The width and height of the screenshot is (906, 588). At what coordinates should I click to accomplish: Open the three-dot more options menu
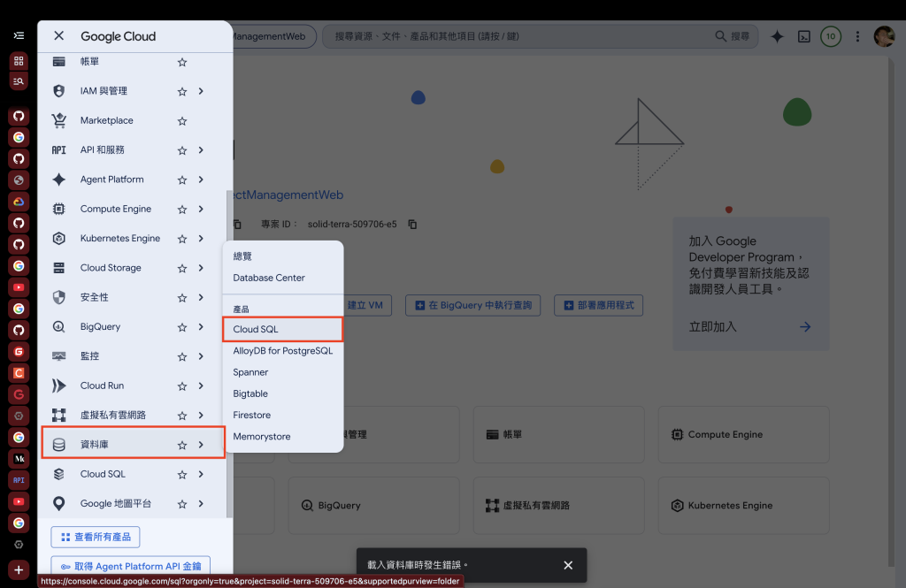click(x=857, y=36)
